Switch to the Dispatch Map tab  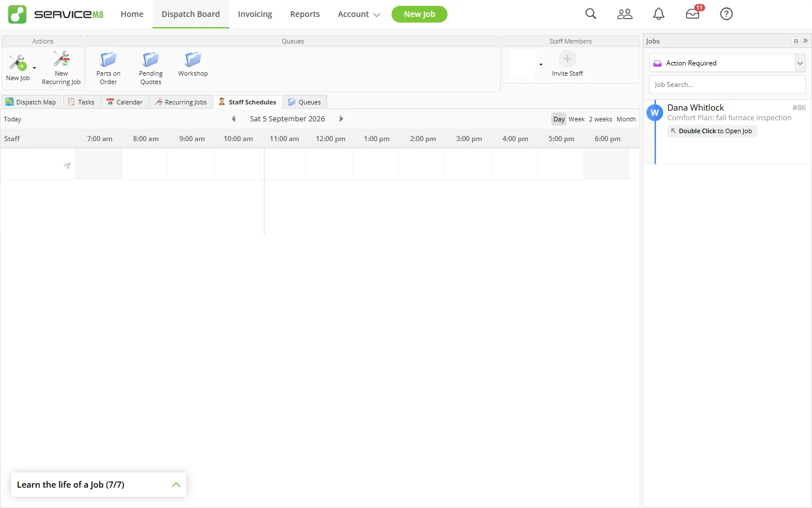click(x=31, y=102)
